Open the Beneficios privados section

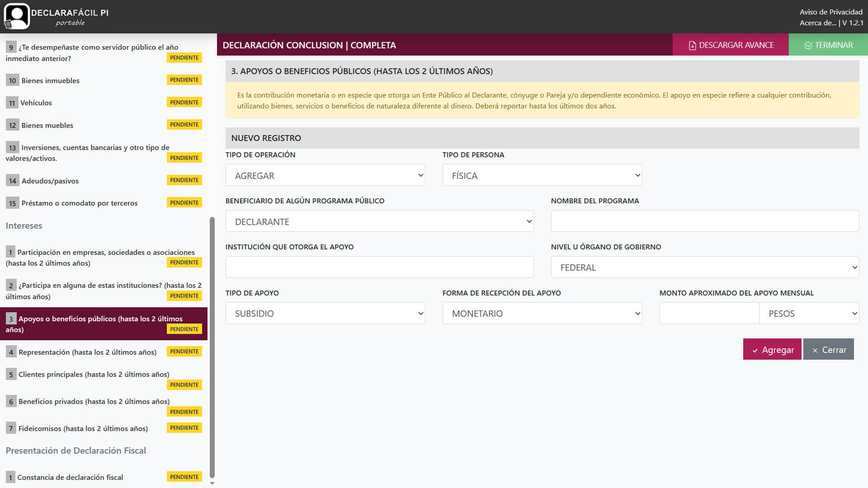coord(104,406)
